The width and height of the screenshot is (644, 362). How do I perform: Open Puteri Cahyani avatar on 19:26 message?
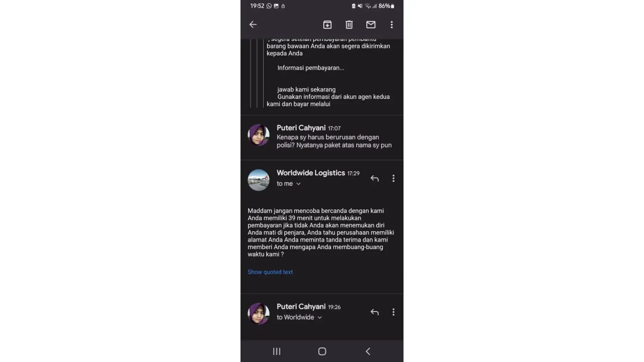(x=259, y=313)
